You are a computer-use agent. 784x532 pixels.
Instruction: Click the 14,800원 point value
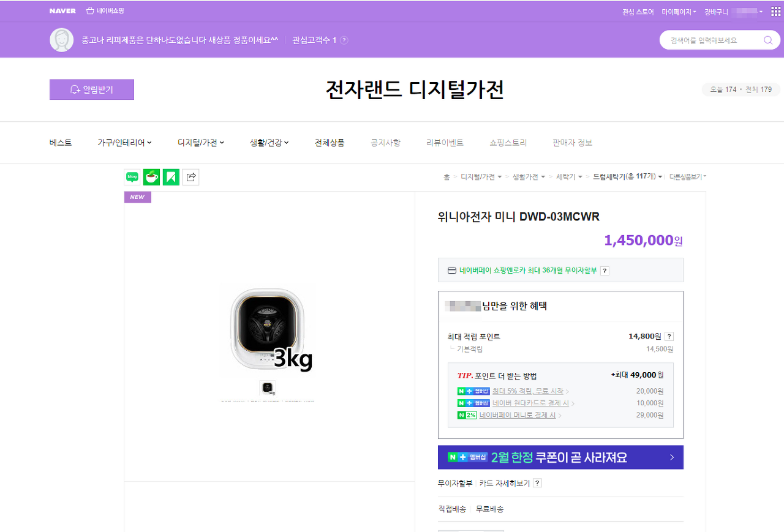pyautogui.click(x=645, y=336)
